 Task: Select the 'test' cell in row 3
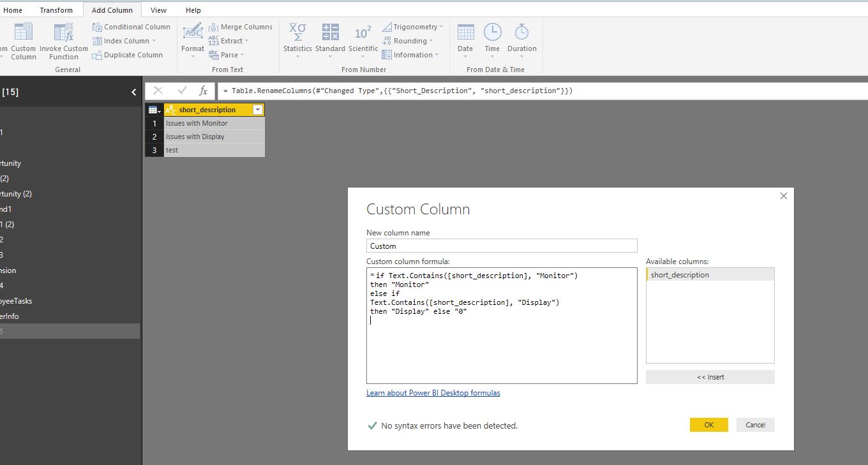pos(214,150)
